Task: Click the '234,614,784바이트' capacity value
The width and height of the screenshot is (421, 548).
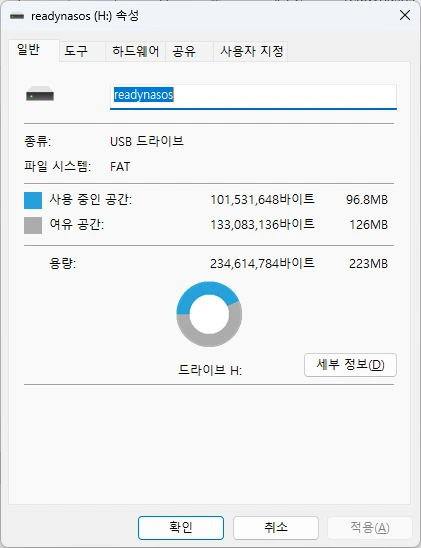Action: (x=262, y=263)
